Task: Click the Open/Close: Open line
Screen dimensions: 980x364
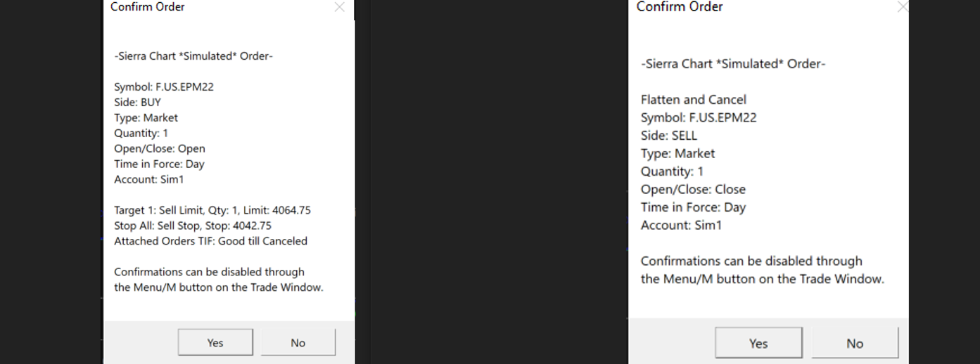Action: (x=160, y=149)
